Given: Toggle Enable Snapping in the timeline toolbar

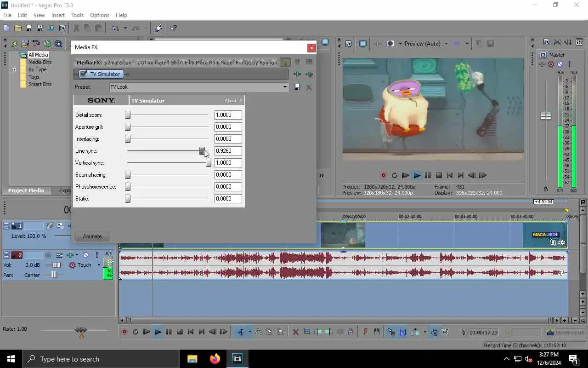Looking at the screenshot, I should pyautogui.click(x=391, y=332).
